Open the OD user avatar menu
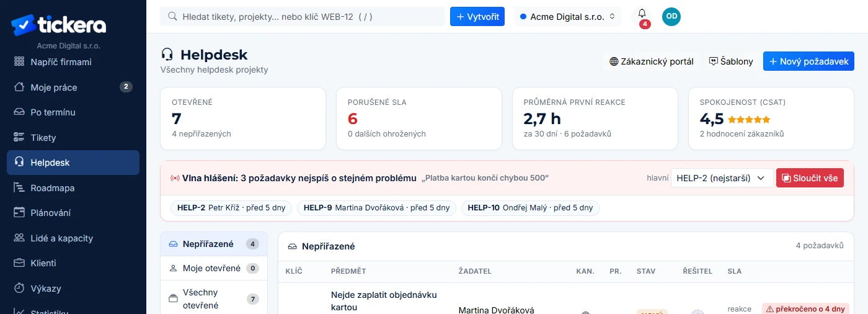Image resolution: width=868 pixels, height=314 pixels. (x=671, y=17)
